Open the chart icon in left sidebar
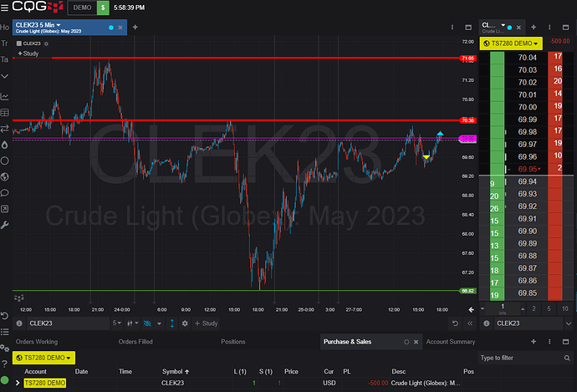This screenshot has width=577, height=392. tap(5, 97)
